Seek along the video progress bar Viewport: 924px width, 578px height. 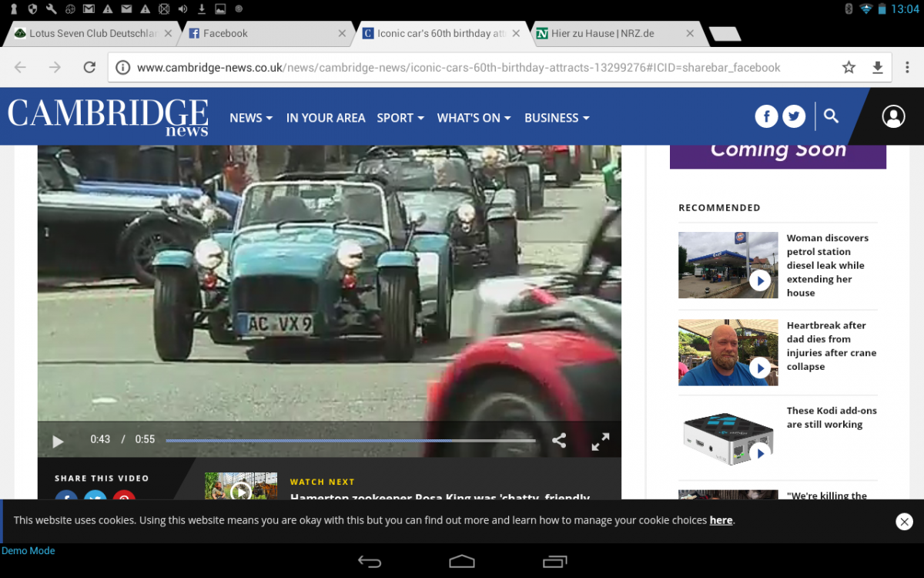(x=350, y=441)
